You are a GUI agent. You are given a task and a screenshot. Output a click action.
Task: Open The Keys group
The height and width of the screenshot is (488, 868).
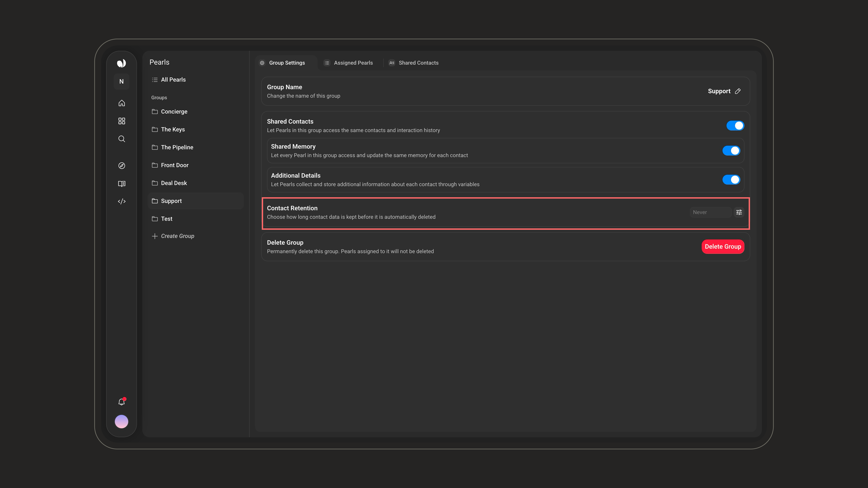tap(195, 129)
